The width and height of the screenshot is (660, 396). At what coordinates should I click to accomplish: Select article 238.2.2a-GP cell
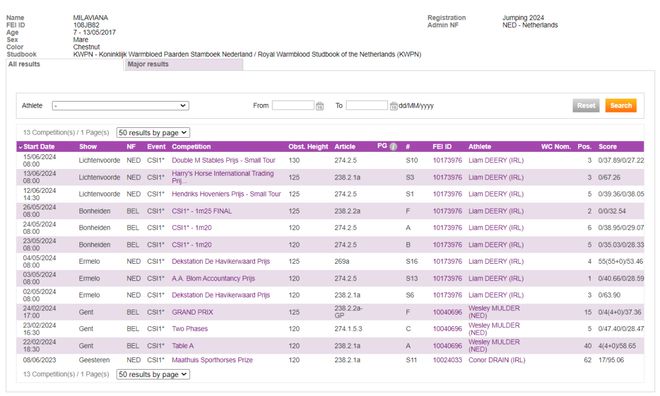[348, 312]
